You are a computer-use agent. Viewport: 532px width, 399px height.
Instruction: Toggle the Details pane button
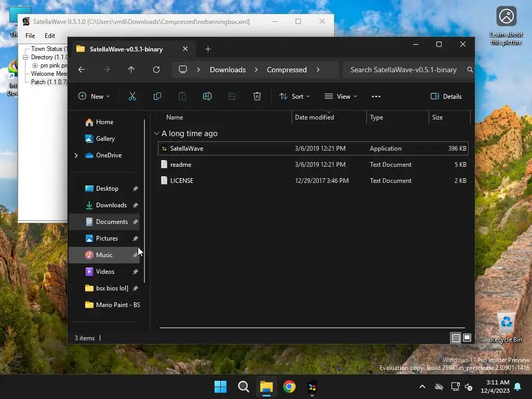pos(446,96)
